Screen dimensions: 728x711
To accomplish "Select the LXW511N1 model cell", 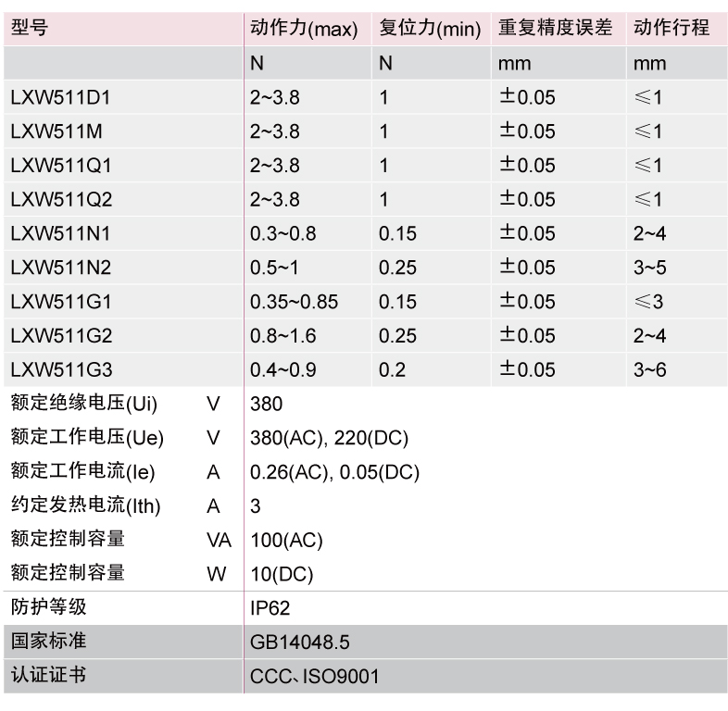I will (60, 233).
